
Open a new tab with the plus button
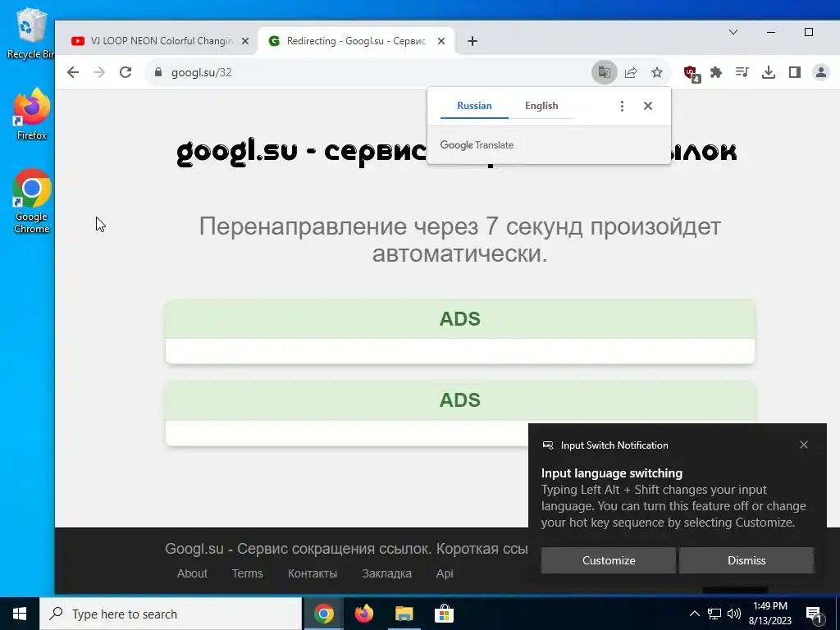click(472, 41)
